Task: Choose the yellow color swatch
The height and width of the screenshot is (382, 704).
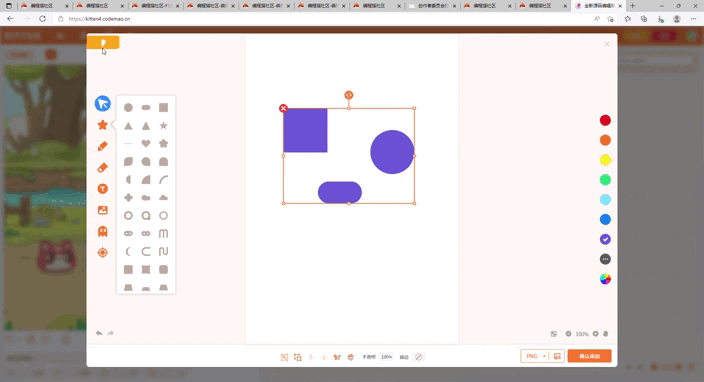Action: pos(605,160)
